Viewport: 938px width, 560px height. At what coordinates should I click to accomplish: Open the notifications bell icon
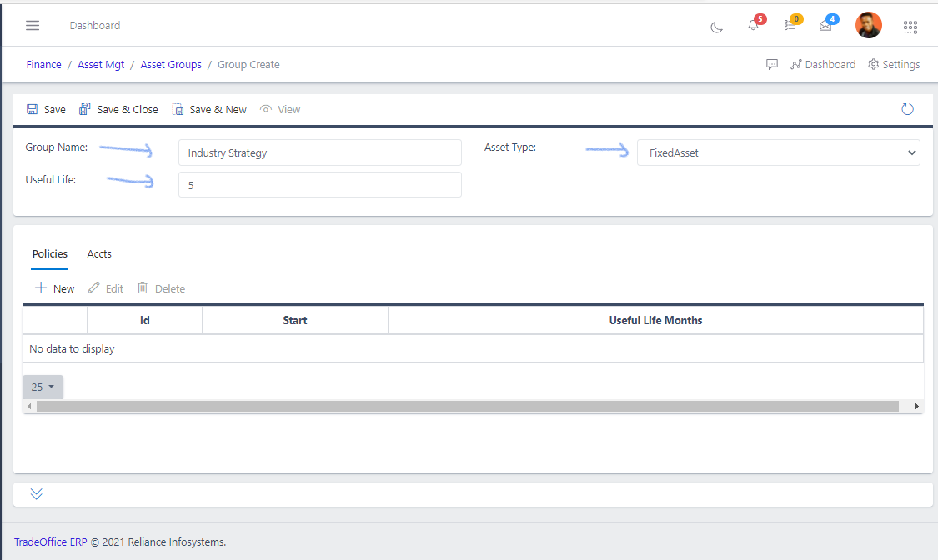(x=753, y=27)
